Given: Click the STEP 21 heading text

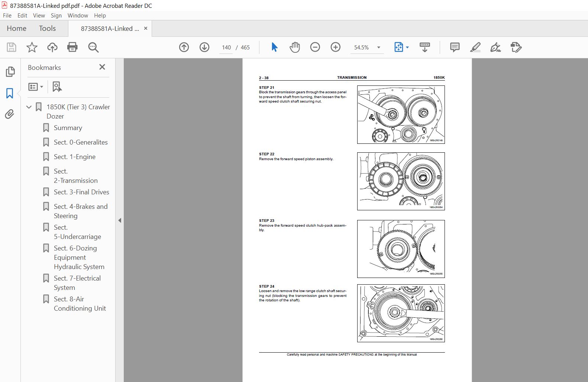Looking at the screenshot, I should click(266, 88).
